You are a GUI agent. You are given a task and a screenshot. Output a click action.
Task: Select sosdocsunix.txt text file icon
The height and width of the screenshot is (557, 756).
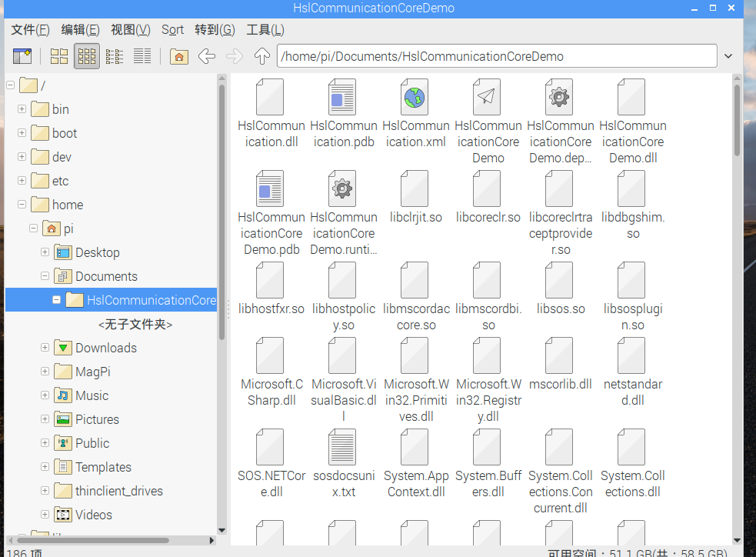(x=342, y=447)
